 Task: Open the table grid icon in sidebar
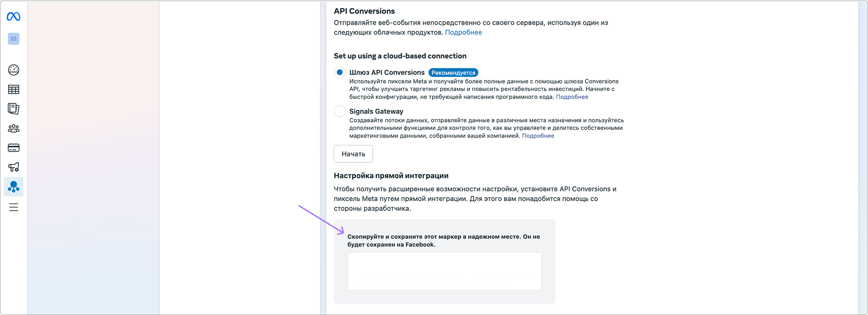click(x=13, y=90)
